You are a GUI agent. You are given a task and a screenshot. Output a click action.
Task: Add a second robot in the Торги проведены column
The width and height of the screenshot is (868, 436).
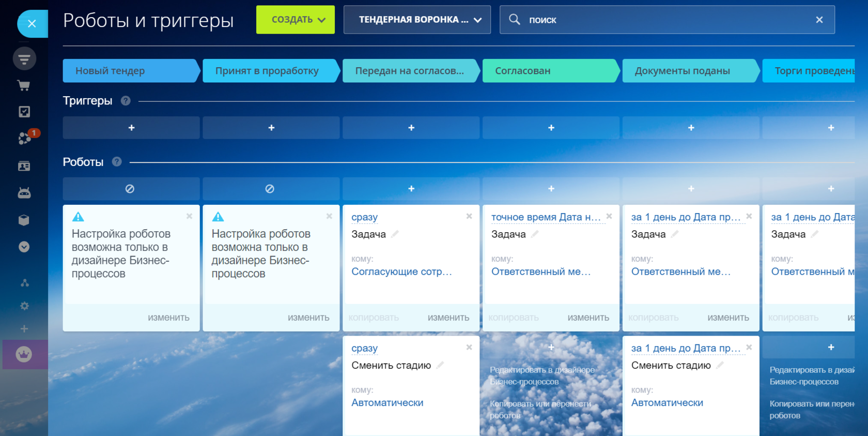(x=809, y=348)
